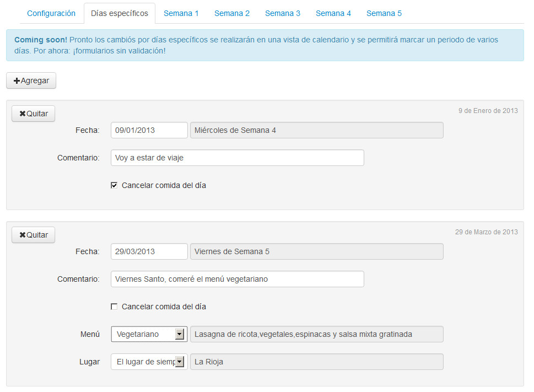
Task: Click the Lasagna de ricota description field
Action: pyautogui.click(x=317, y=334)
